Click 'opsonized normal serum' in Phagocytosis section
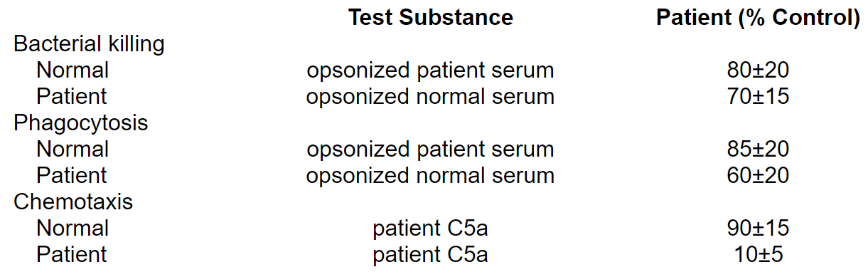The image size is (868, 272). tap(430, 176)
